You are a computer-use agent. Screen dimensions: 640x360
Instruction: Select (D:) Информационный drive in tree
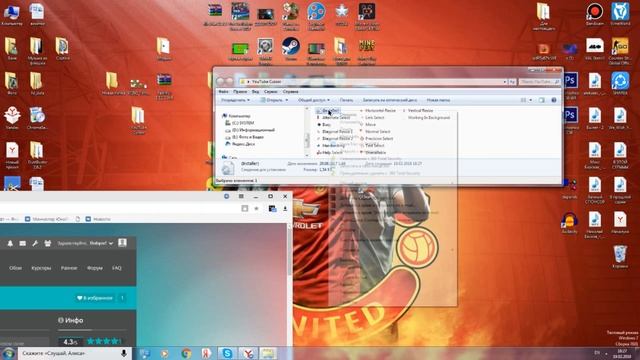[x=250, y=130]
